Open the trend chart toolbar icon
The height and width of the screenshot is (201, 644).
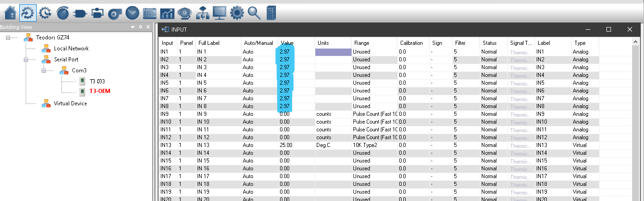tap(167, 12)
